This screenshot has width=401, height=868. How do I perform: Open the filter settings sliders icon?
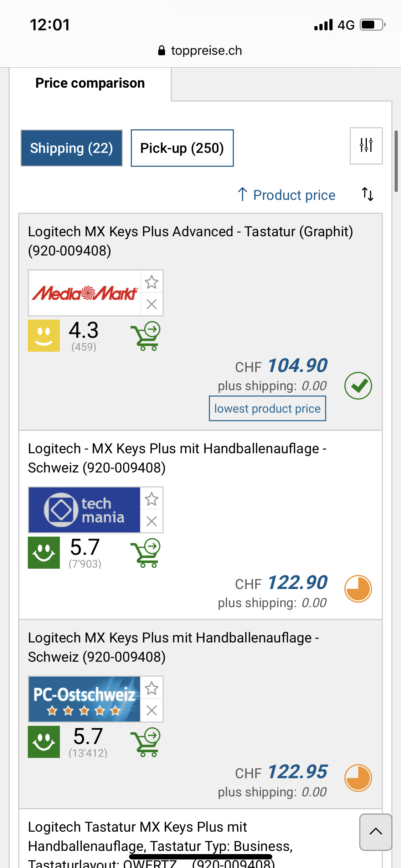tap(366, 146)
